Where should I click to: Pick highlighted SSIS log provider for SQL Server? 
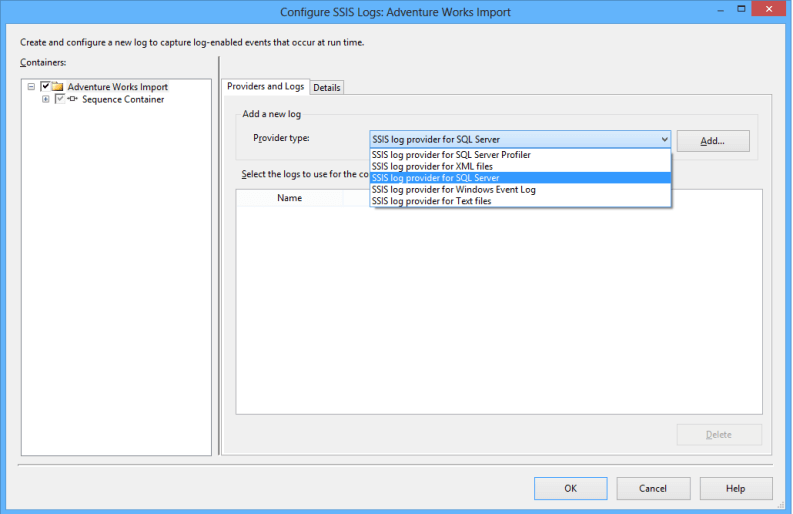[520, 178]
